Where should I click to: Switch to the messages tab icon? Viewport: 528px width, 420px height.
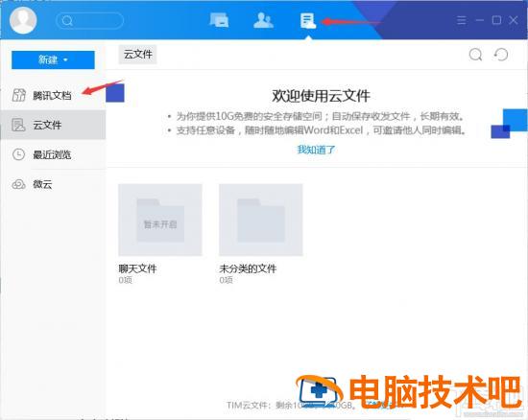click(219, 20)
